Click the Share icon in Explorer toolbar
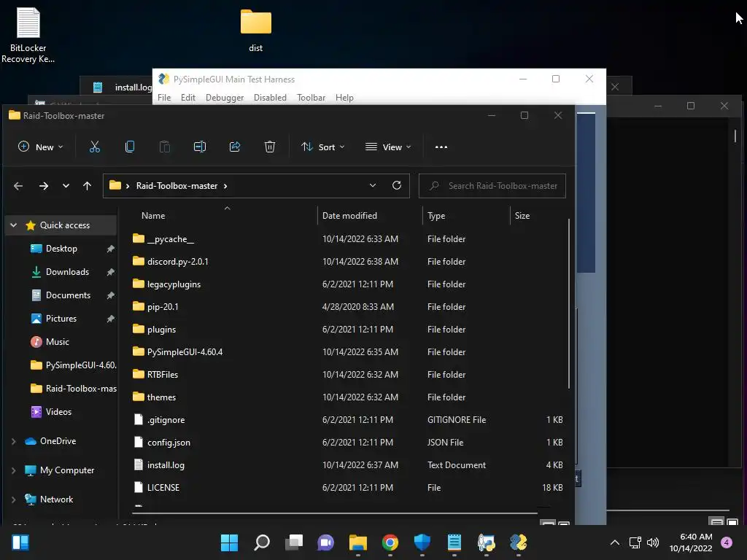747x560 pixels. pyautogui.click(x=235, y=147)
